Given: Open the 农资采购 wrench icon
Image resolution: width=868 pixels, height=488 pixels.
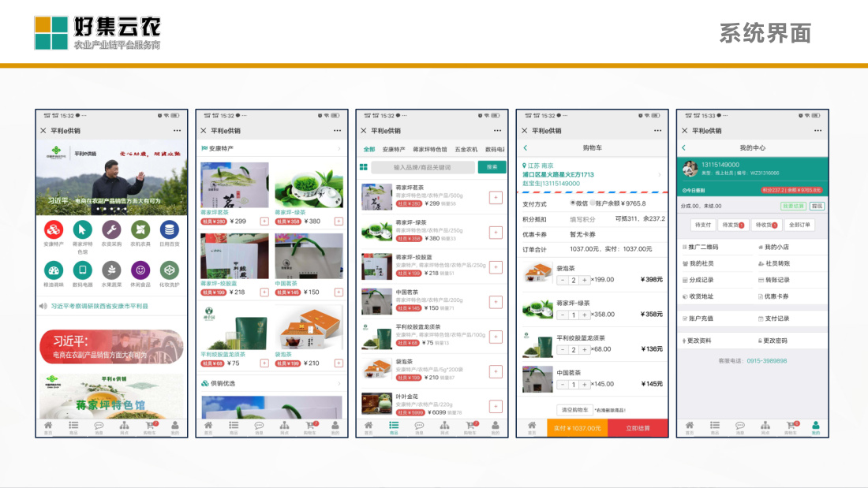Looking at the screenshot, I should tap(111, 229).
